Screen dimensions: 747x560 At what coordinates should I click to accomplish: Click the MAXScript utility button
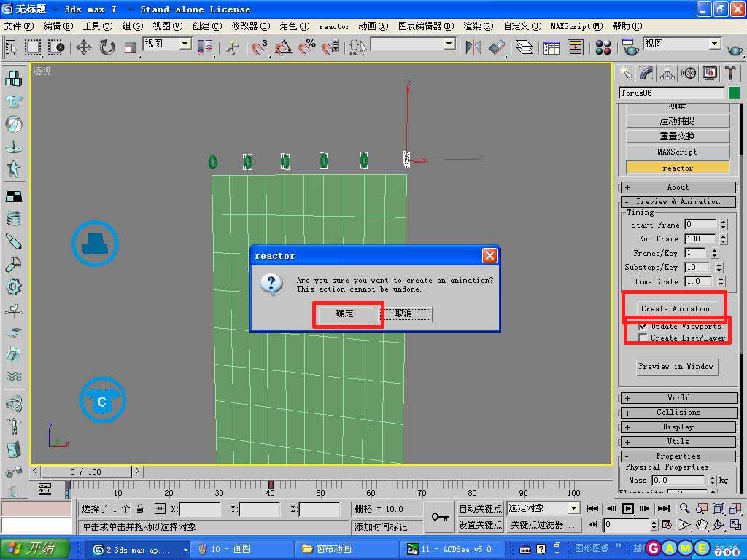[x=678, y=152]
